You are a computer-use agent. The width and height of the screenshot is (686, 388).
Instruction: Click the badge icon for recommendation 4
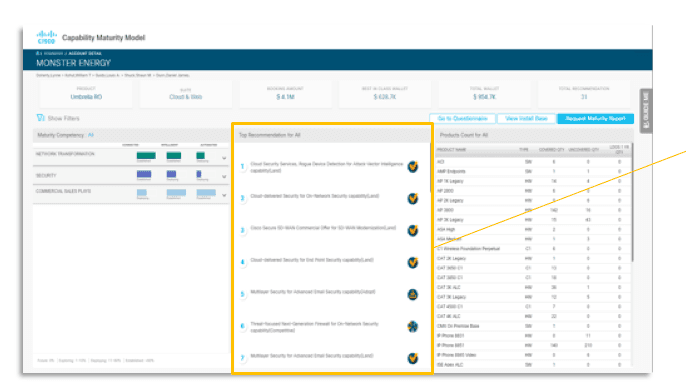pyautogui.click(x=413, y=262)
